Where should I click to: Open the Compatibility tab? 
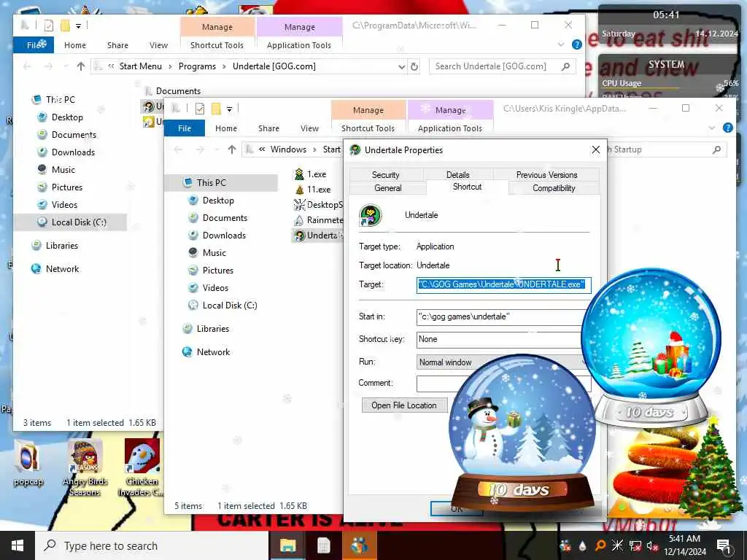[554, 188]
